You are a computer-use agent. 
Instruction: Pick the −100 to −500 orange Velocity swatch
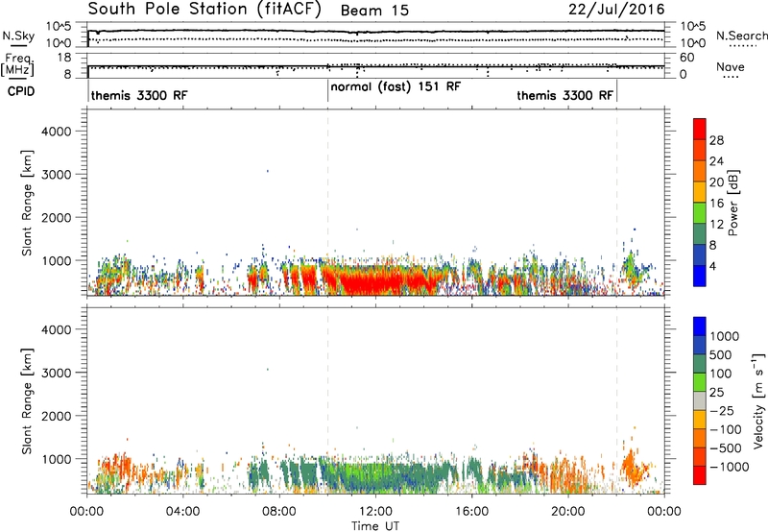click(700, 438)
